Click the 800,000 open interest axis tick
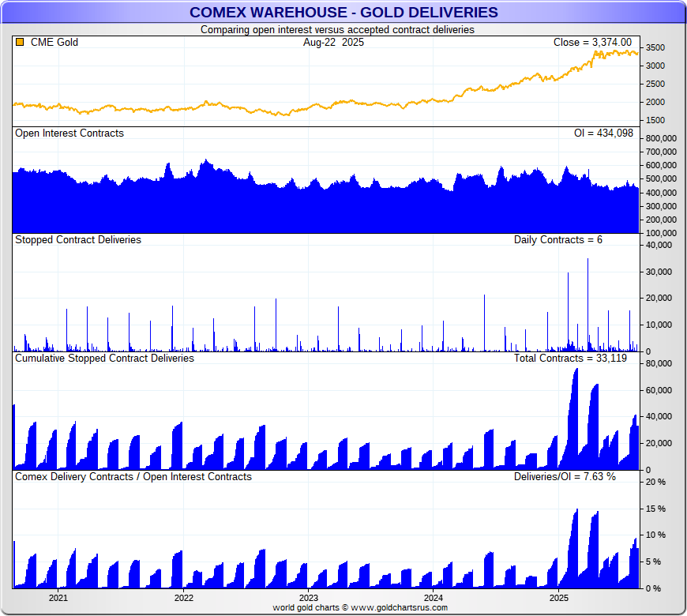Image resolution: width=687 pixels, height=616 pixels. (661, 138)
